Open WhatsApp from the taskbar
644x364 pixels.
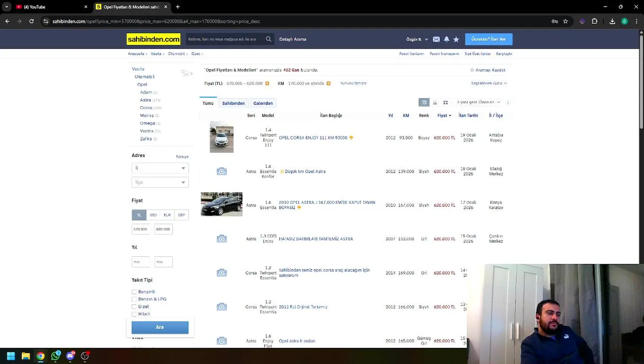(x=56, y=356)
